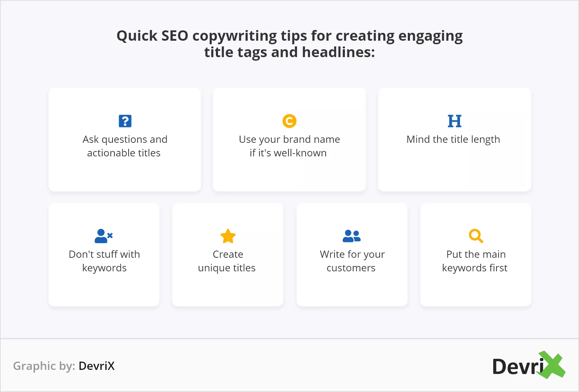The image size is (579, 392).
Task: Click the blue question mark icon
Action: tap(125, 121)
